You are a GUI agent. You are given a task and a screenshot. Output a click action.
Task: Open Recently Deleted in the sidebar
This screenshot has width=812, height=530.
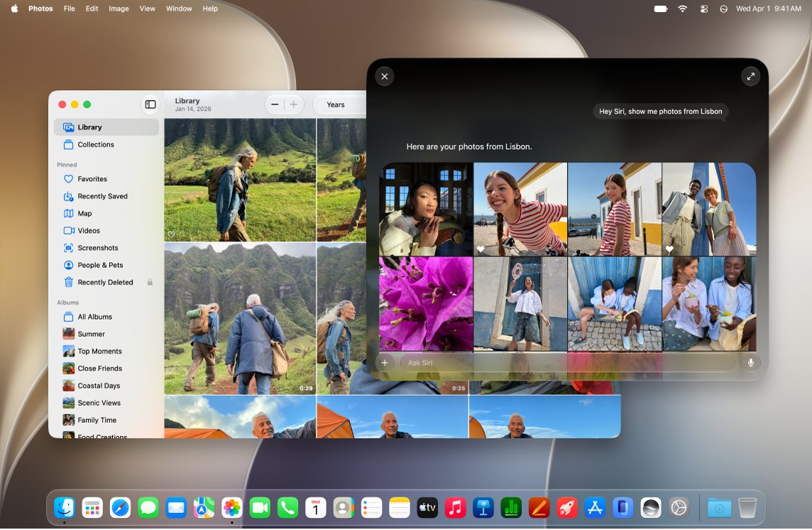tap(106, 282)
